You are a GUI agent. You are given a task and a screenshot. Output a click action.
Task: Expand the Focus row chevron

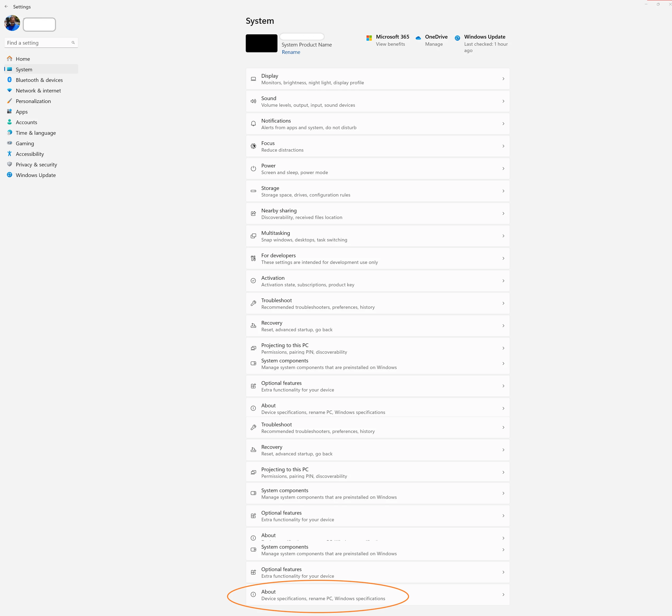click(x=503, y=146)
